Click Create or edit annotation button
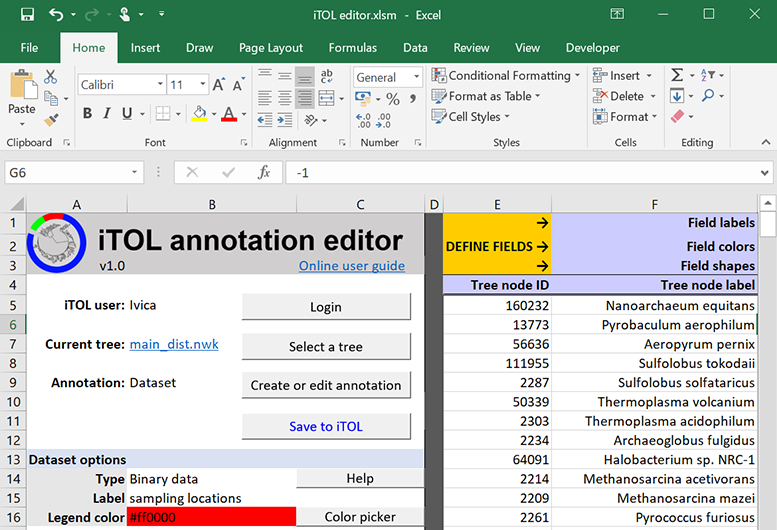The image size is (777, 530). pyautogui.click(x=326, y=385)
